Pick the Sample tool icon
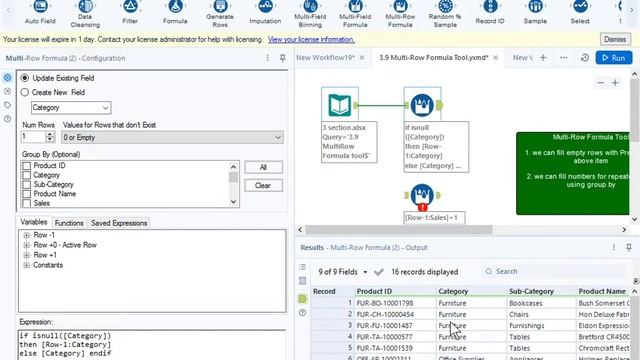The height and width of the screenshot is (360, 640). pos(535,7)
